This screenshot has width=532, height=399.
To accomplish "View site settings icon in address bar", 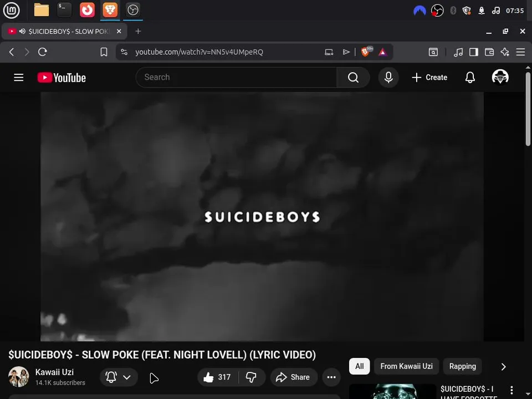I will pyautogui.click(x=124, y=52).
